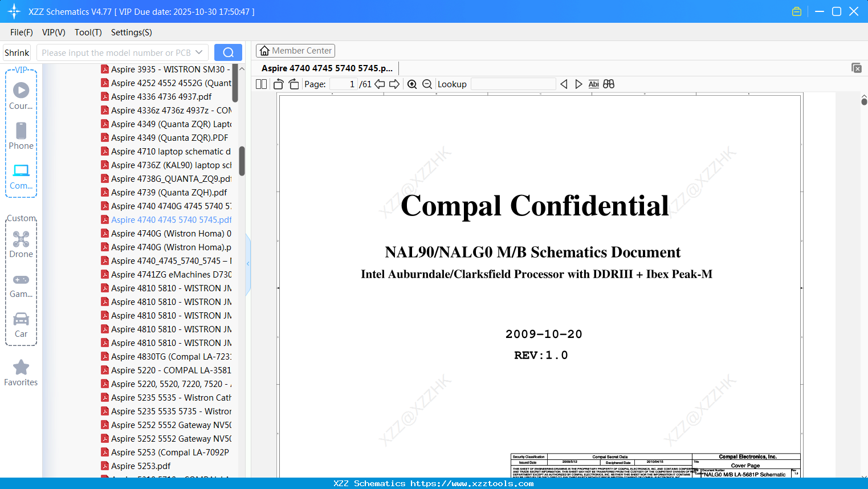Open Aspire 4740G (Wistron Homa).p file
Viewport: 868px width, 489px height.
166,247
